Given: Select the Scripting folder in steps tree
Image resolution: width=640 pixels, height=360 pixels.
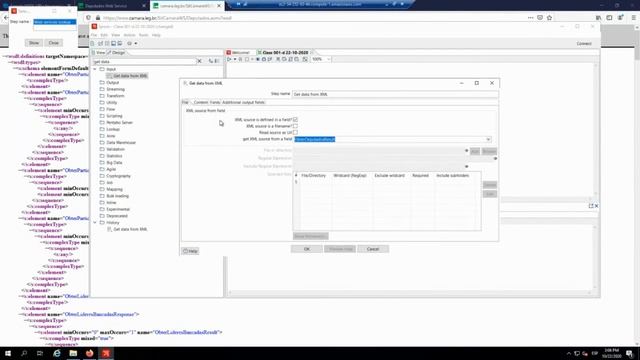Looking at the screenshot, I should tap(114, 116).
